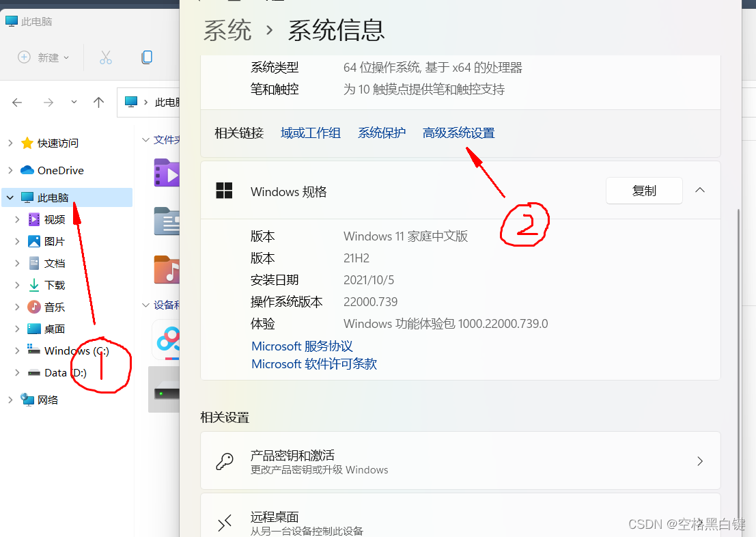Open the Music folder thumbnail in Explorer content

pyautogui.click(x=167, y=270)
